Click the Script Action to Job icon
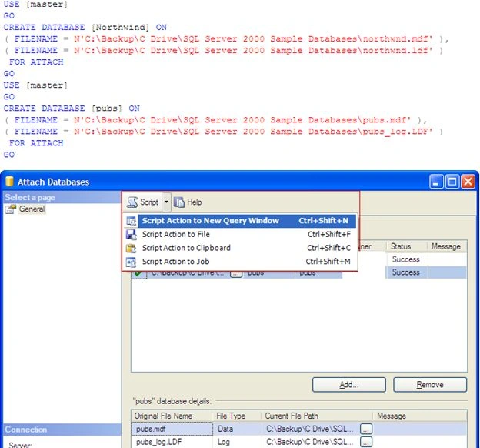The image size is (480, 448). tap(132, 262)
